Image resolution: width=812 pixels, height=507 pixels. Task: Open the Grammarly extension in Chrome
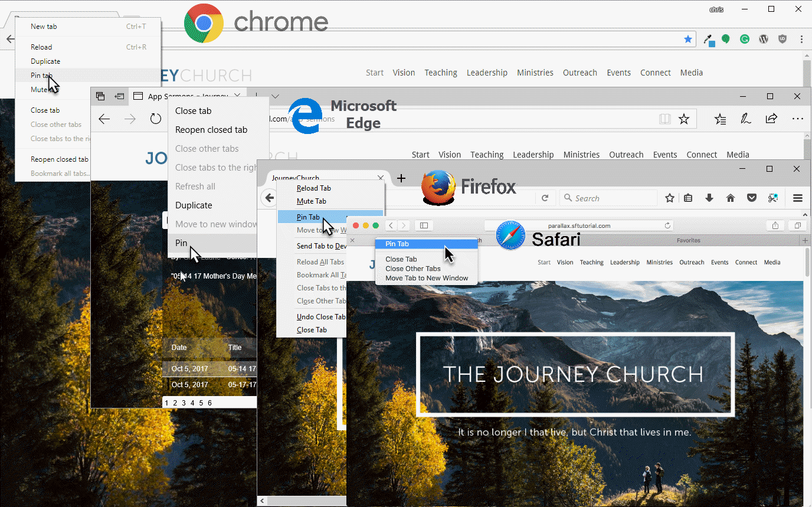tap(745, 39)
